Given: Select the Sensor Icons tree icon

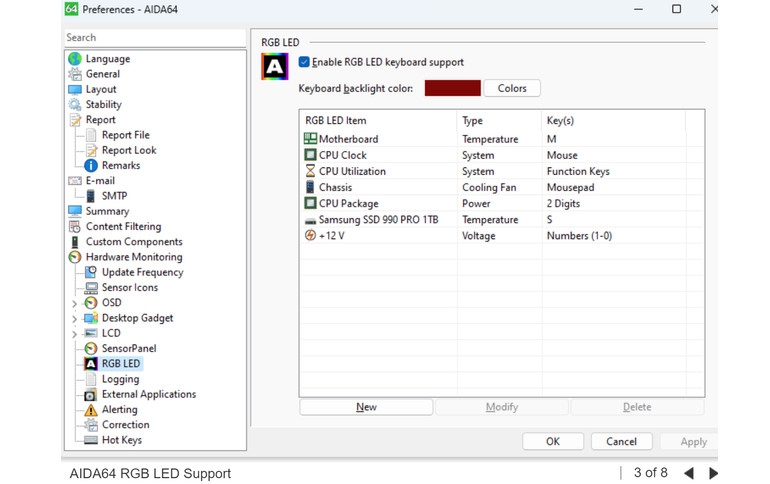Looking at the screenshot, I should tap(91, 288).
